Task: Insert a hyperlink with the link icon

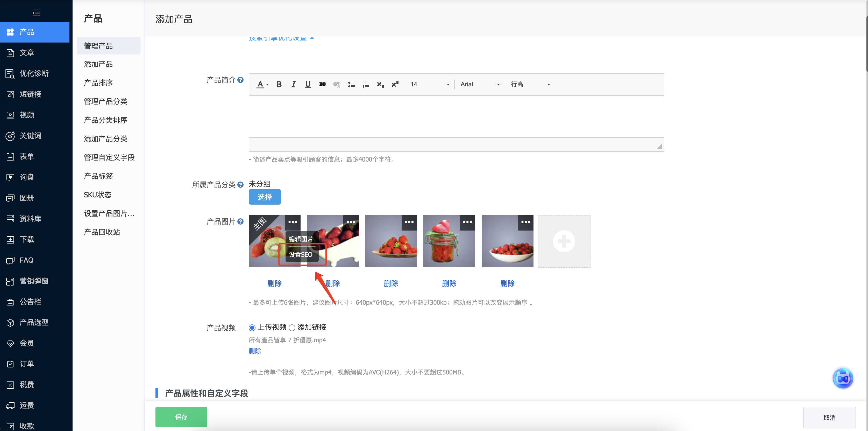Action: click(322, 84)
